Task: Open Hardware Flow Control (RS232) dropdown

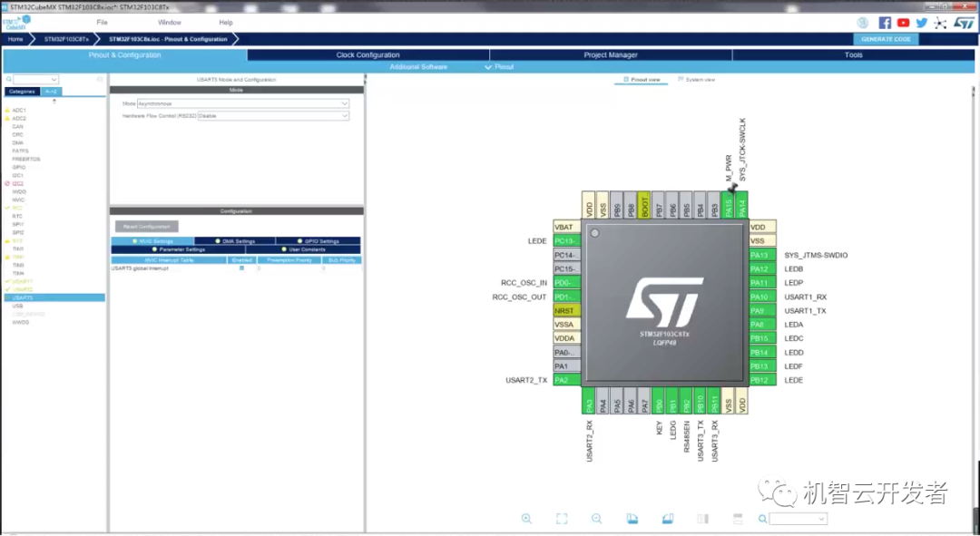Action: click(273, 116)
